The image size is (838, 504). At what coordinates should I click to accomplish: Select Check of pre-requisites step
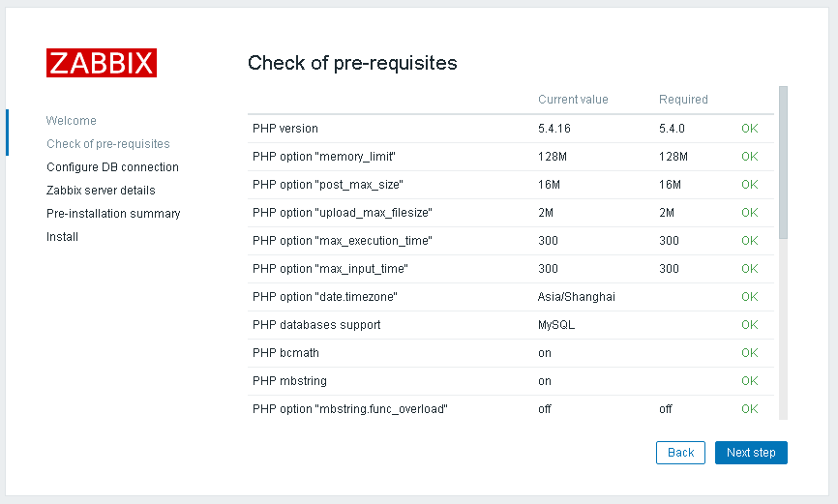[x=107, y=144]
